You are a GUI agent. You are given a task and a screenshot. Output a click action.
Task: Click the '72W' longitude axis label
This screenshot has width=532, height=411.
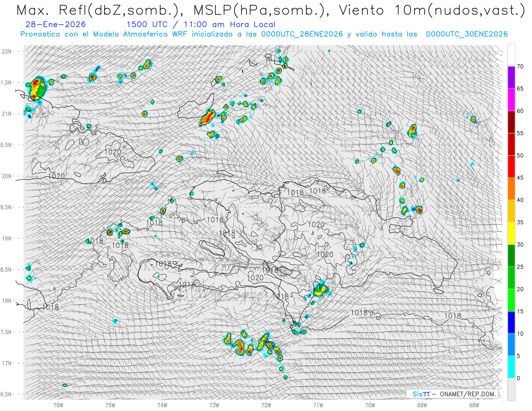click(266, 405)
